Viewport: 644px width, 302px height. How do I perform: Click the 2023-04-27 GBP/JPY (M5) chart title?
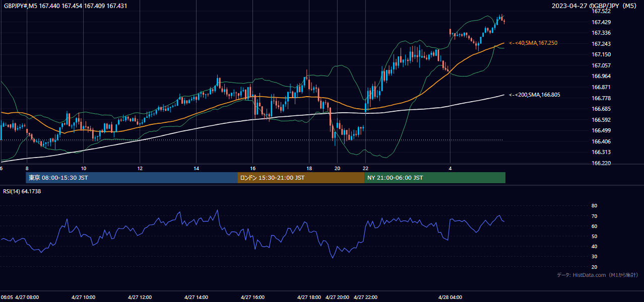[595, 6]
